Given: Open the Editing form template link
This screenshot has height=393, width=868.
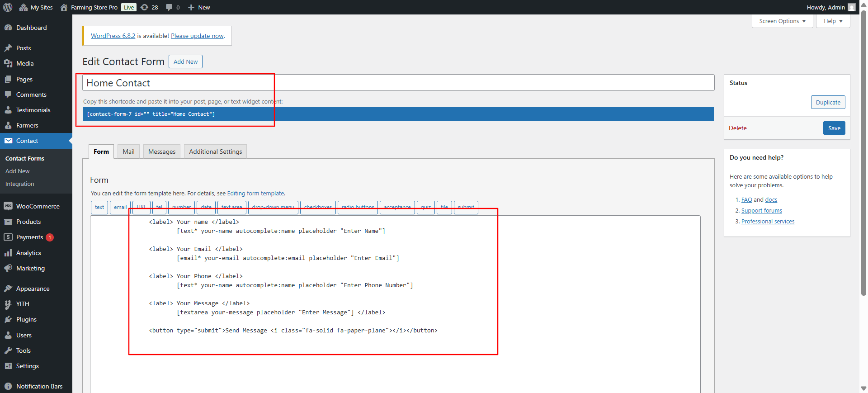Looking at the screenshot, I should [255, 193].
